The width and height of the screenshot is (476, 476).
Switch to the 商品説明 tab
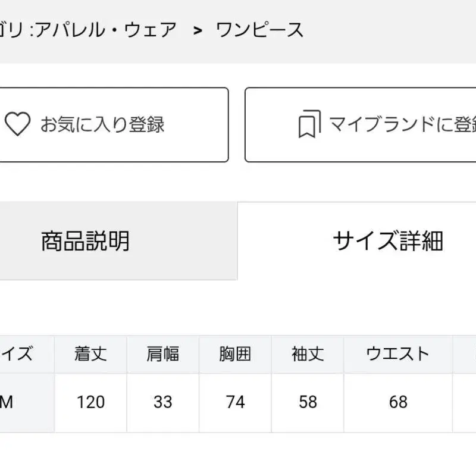coord(85,241)
